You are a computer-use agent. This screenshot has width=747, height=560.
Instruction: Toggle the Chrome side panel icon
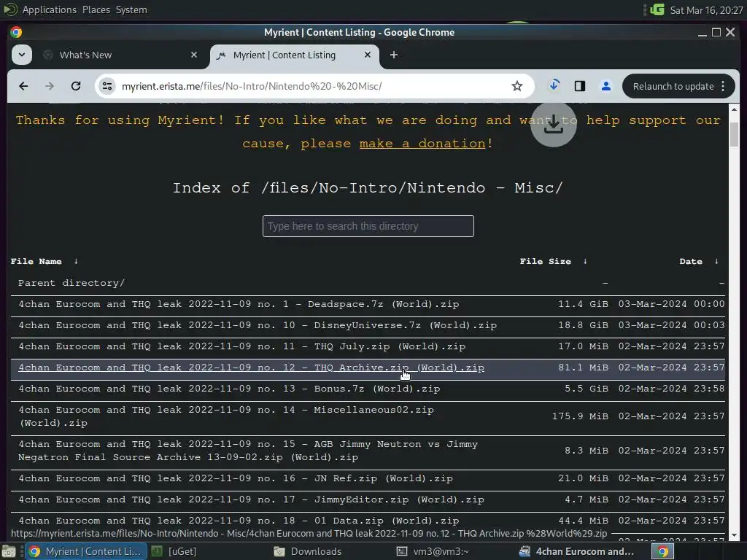(x=580, y=86)
